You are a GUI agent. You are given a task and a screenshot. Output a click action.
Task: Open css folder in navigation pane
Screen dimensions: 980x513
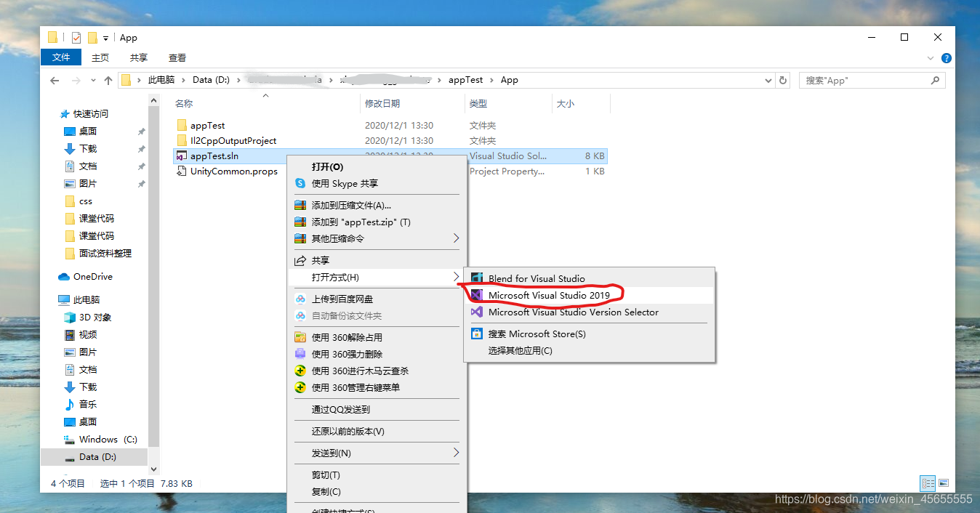86,201
